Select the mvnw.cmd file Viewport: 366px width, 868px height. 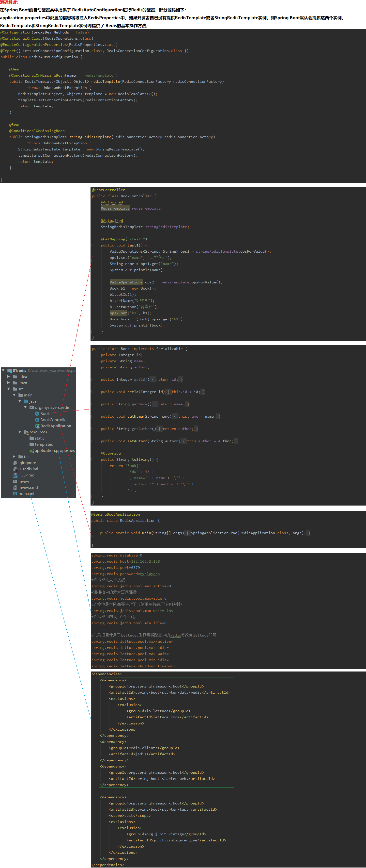click(x=28, y=488)
